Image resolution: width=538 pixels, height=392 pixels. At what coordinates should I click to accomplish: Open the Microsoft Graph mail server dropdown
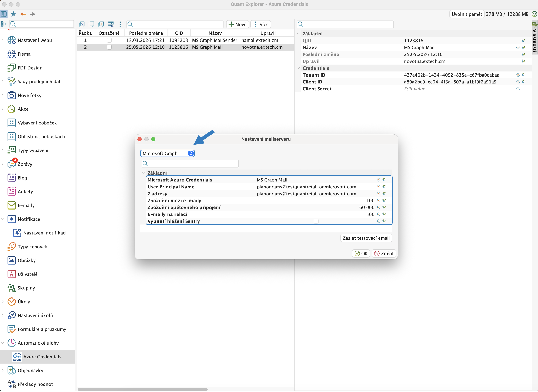pyautogui.click(x=168, y=153)
